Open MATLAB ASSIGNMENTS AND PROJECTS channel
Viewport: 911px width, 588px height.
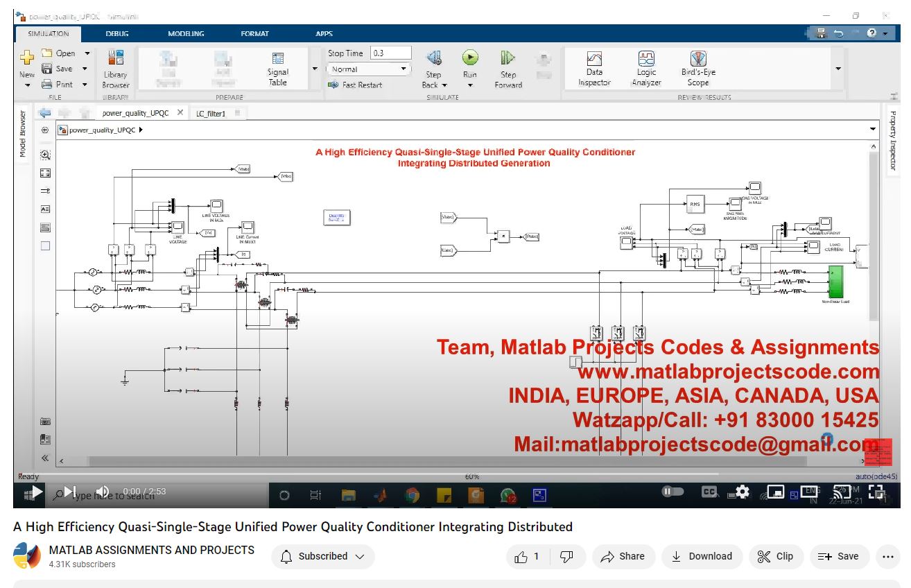click(151, 550)
